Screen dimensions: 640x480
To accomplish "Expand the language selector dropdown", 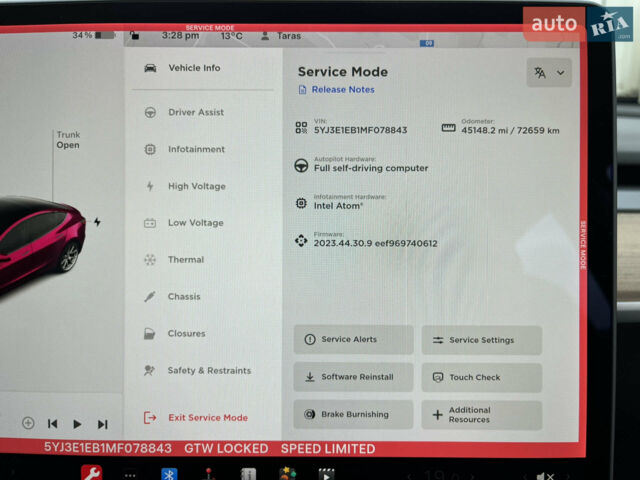I will click(x=549, y=73).
